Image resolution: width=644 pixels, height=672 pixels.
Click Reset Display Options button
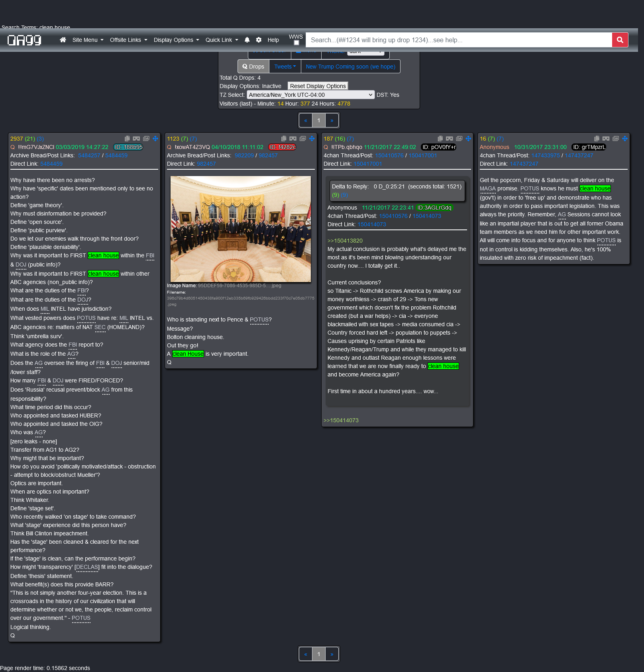(318, 86)
